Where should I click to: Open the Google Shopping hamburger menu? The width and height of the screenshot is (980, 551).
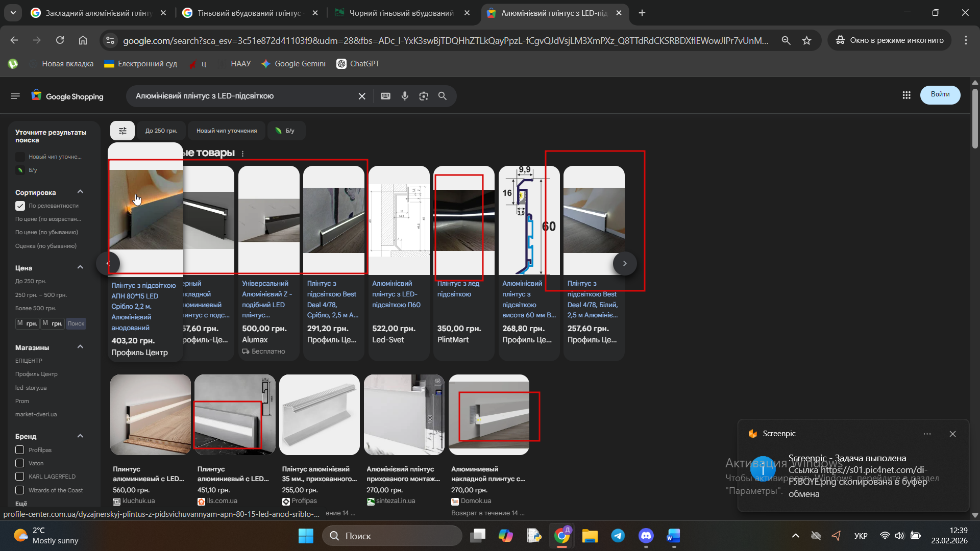15,96
